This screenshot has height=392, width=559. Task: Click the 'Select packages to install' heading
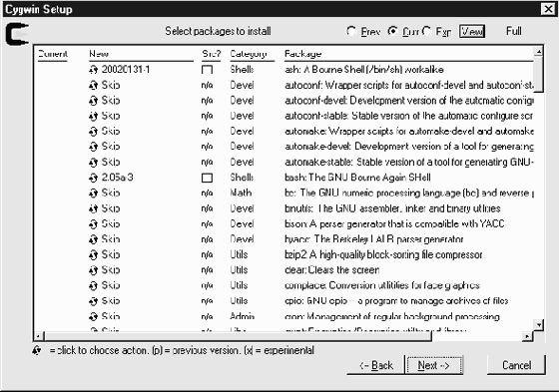(x=218, y=31)
